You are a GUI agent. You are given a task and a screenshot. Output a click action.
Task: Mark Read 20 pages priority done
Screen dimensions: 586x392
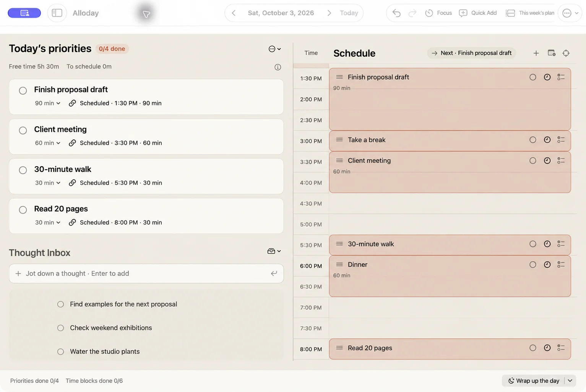(23, 210)
